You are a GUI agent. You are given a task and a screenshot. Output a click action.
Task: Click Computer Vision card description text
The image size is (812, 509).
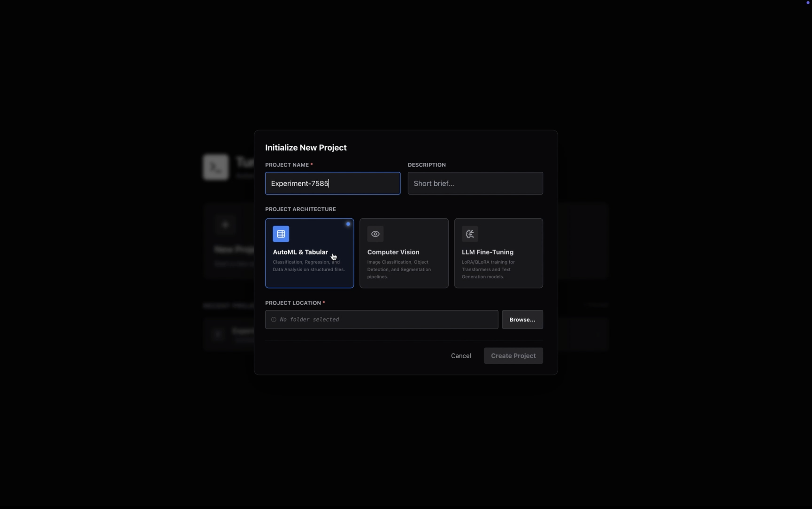coord(399,269)
